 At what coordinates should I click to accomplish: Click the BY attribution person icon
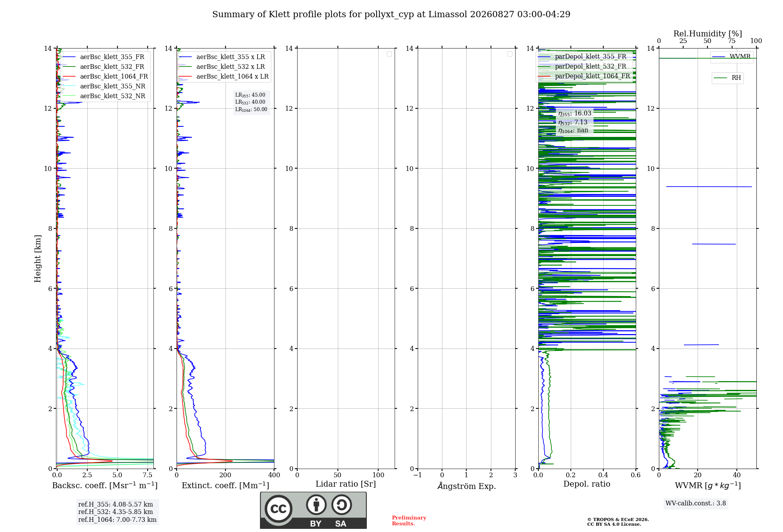pos(316,505)
